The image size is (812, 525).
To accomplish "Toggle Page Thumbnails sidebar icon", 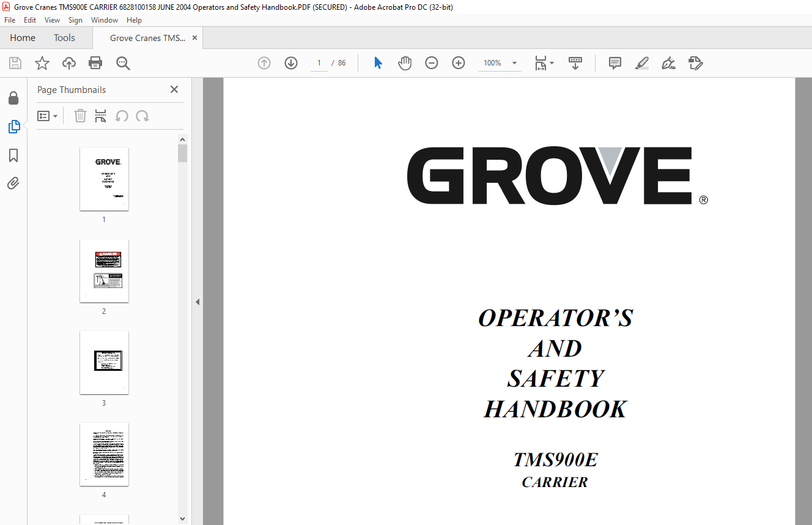I will 13,127.
